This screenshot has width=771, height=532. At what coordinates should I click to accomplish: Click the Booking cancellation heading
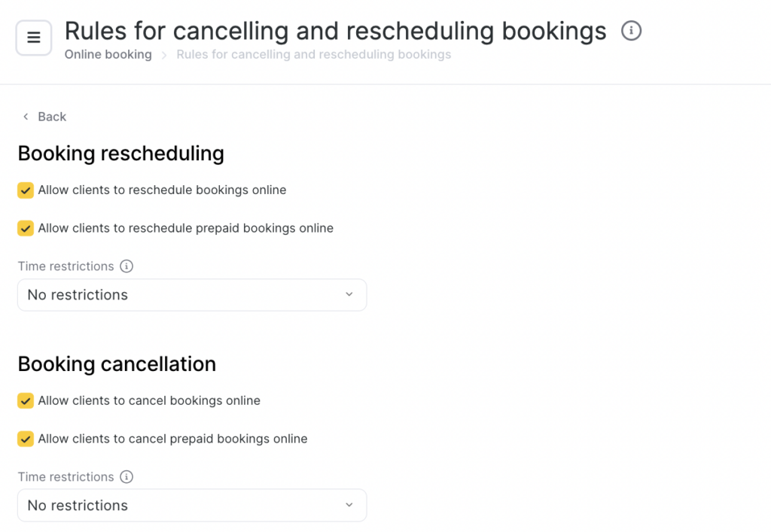coord(117,364)
